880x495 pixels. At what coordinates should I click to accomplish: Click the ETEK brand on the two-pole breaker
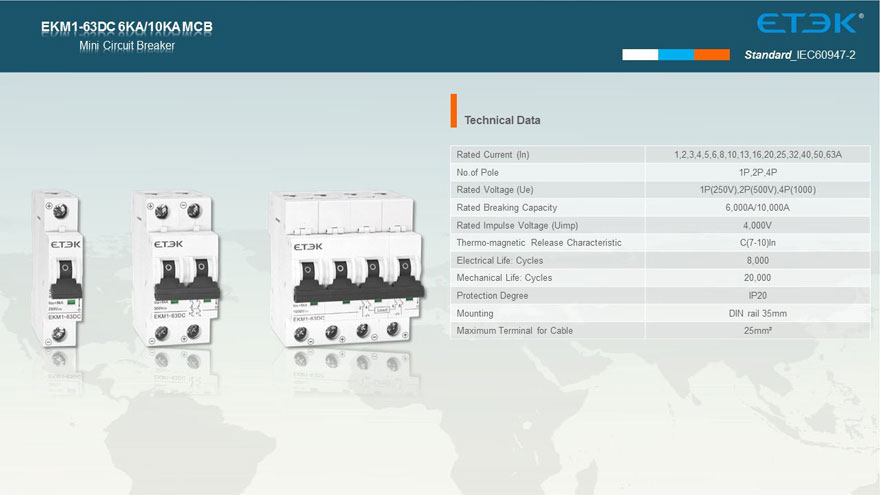pyautogui.click(x=168, y=244)
